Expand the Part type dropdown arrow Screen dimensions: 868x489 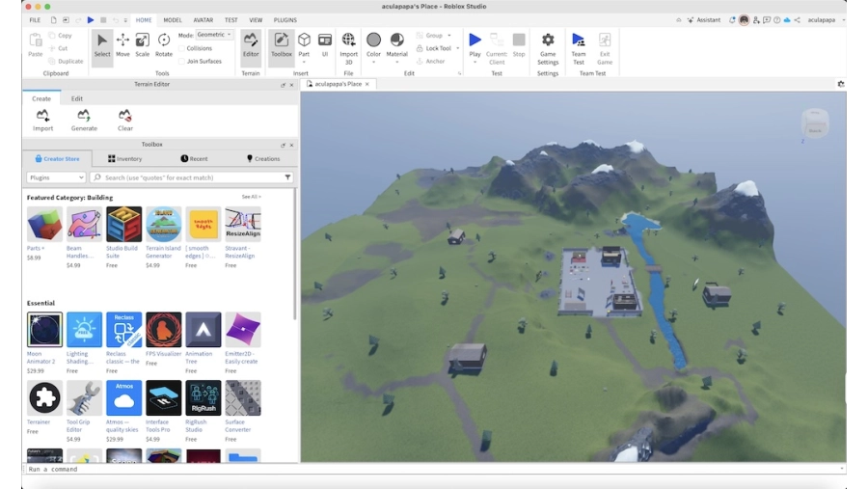tap(304, 62)
